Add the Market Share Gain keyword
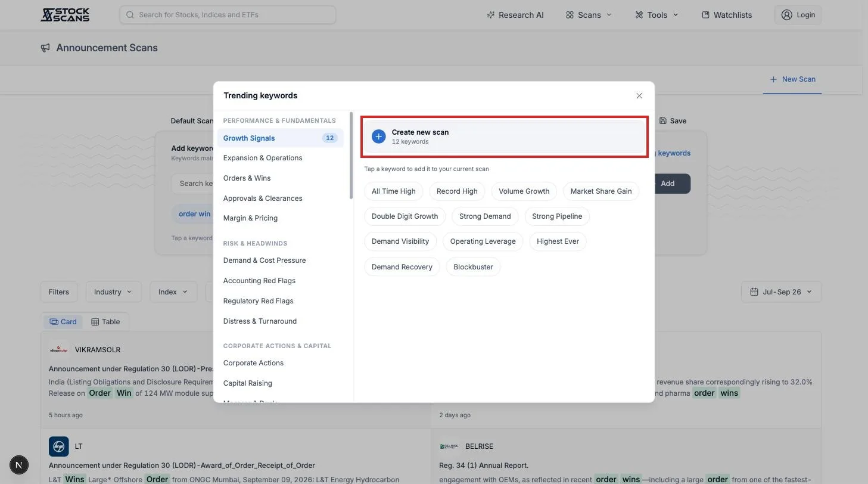 (601, 191)
